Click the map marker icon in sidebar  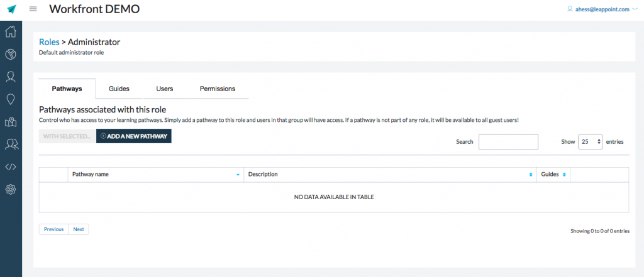tap(11, 122)
